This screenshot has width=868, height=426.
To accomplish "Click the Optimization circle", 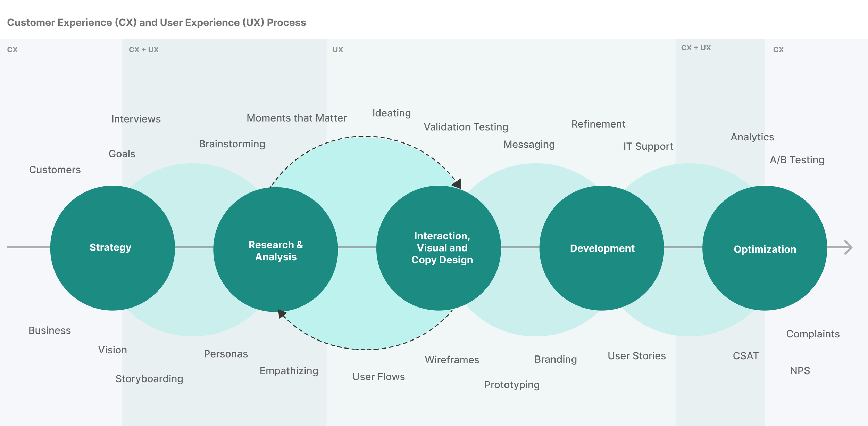I will click(765, 249).
